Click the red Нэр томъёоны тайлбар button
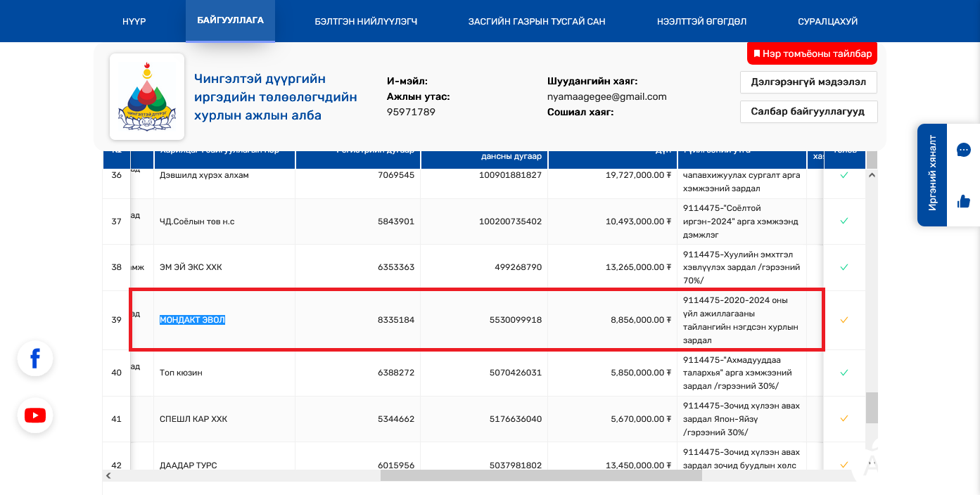This screenshot has width=980, height=495. pyautogui.click(x=812, y=53)
